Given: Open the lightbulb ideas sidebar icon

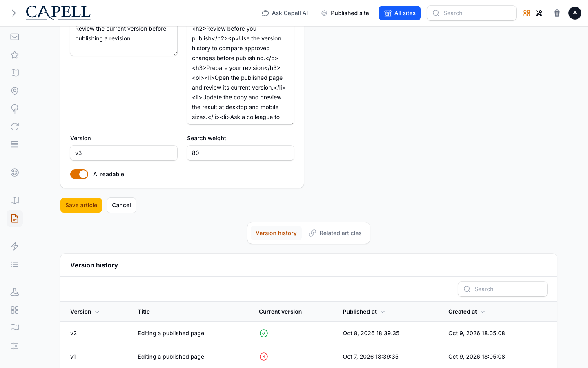Looking at the screenshot, I should pos(15,109).
